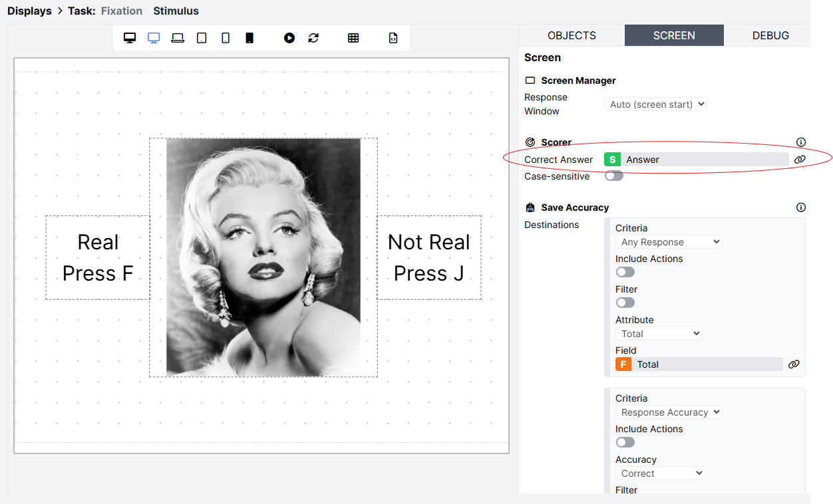
Task: Open the Response Accuracy criteria dropdown
Action: point(669,412)
